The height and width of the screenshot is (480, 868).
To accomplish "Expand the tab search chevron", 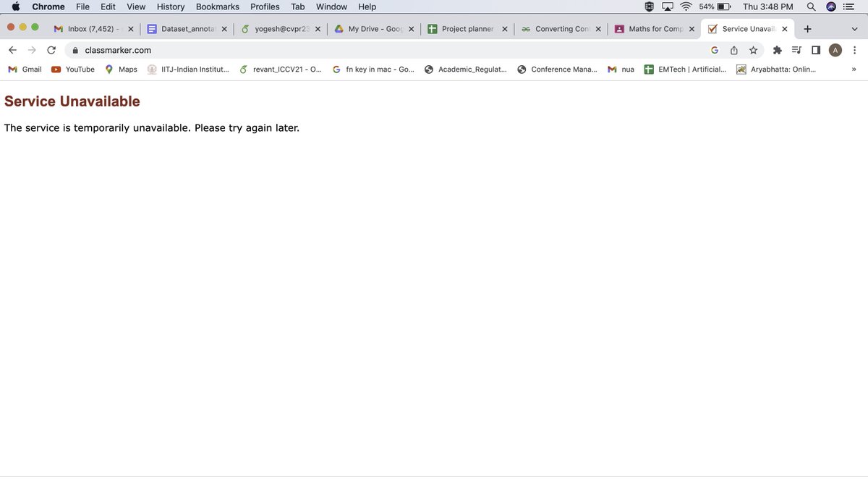I will tap(854, 29).
